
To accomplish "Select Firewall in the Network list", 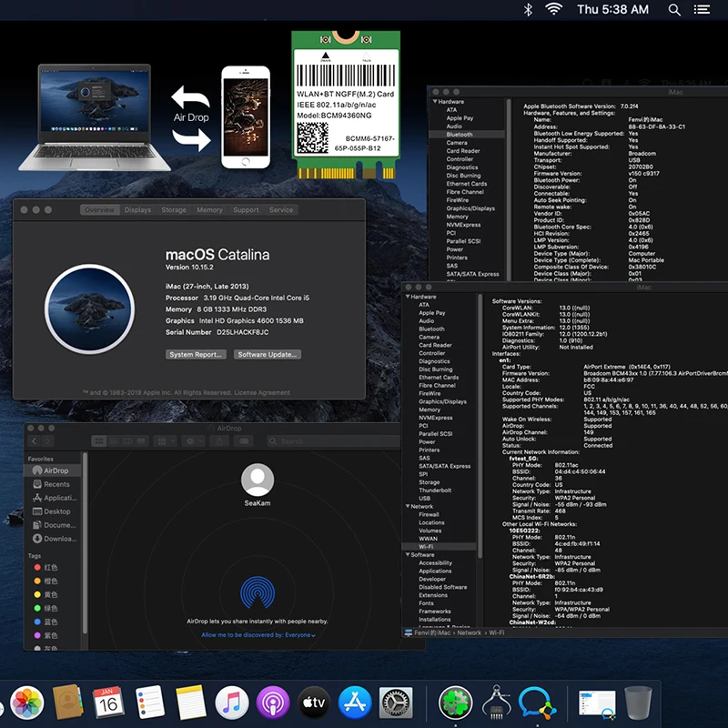I will [429, 515].
